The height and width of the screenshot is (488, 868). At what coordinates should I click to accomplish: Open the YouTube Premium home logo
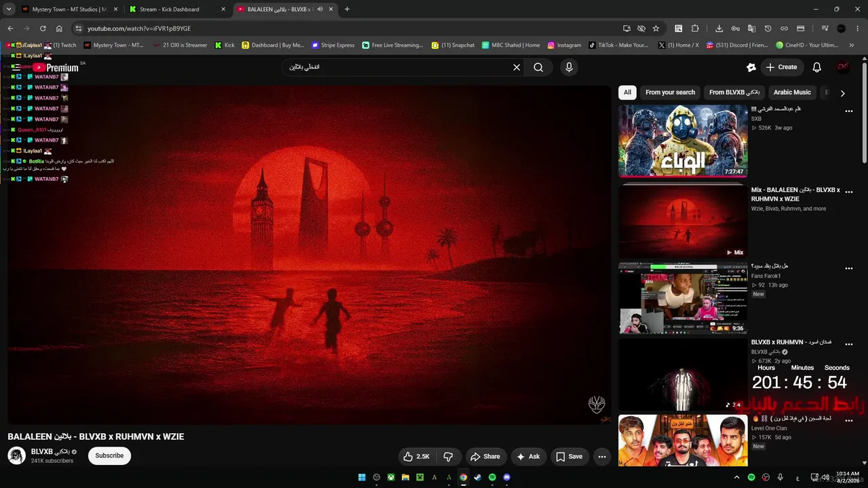pos(57,67)
